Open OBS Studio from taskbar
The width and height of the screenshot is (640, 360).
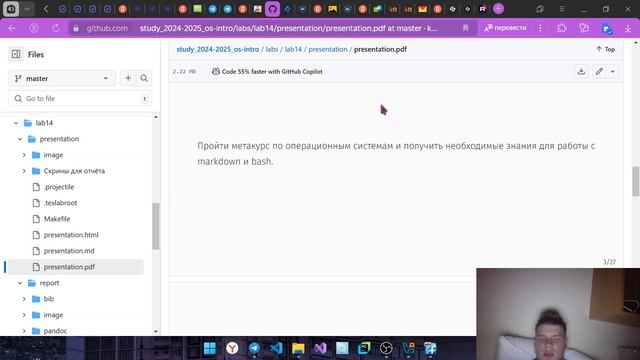386,348
